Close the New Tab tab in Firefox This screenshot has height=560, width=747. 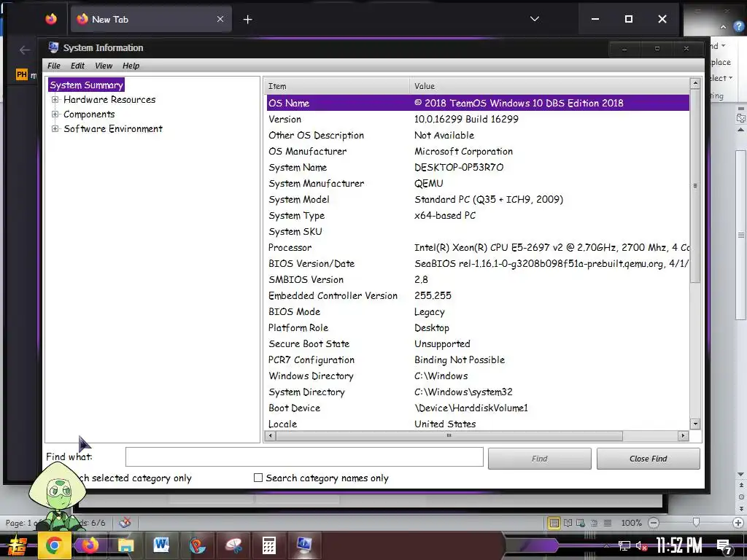click(220, 20)
